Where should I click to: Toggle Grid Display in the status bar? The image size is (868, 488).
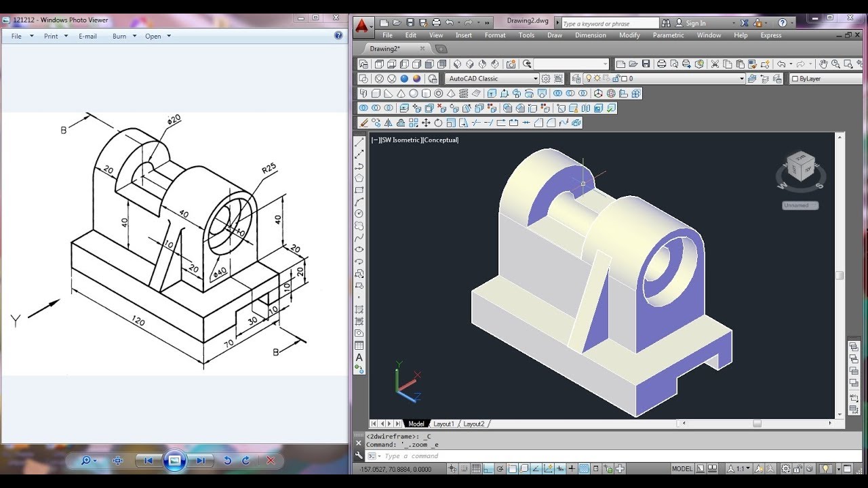[x=476, y=468]
